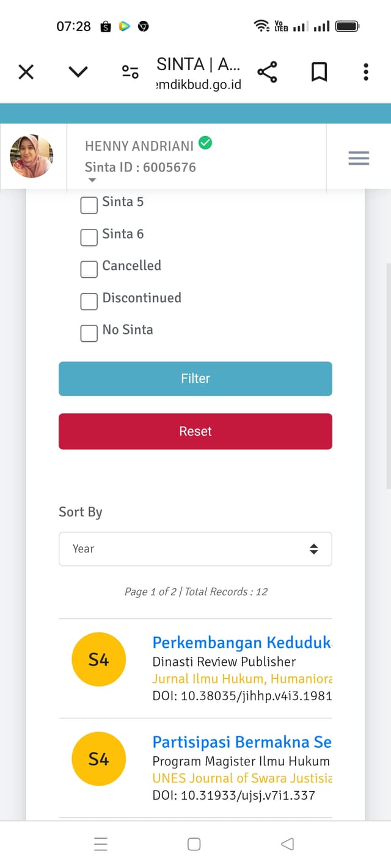The width and height of the screenshot is (391, 868).
Task: Check the Sinta 6 option
Action: [89, 237]
